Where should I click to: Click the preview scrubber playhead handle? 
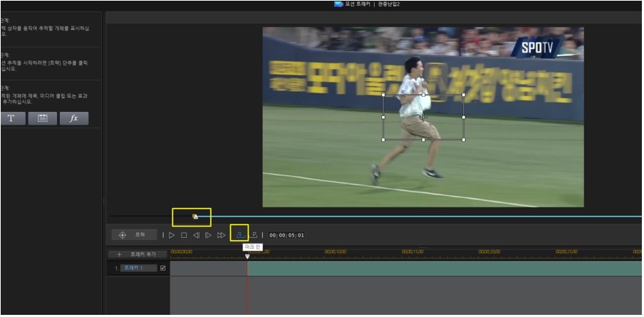[195, 216]
